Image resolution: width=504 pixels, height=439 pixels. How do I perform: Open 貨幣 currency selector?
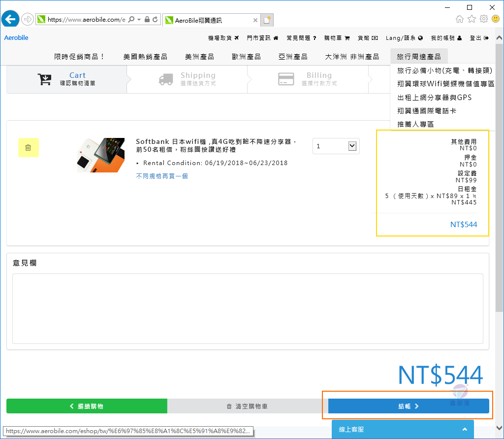pyautogui.click(x=368, y=38)
